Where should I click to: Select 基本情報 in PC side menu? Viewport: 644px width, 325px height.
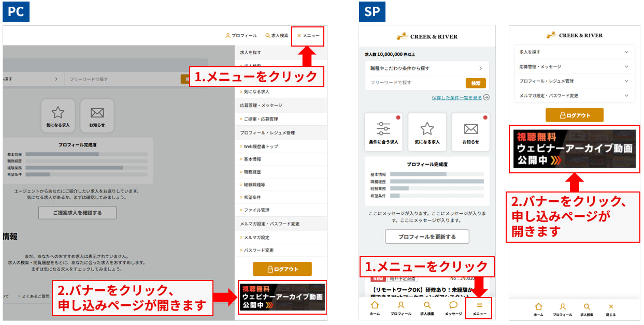280,159
